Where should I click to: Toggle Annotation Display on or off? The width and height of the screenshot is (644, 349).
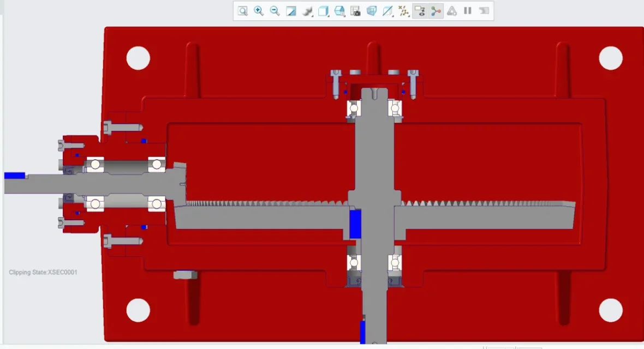pyautogui.click(x=420, y=11)
